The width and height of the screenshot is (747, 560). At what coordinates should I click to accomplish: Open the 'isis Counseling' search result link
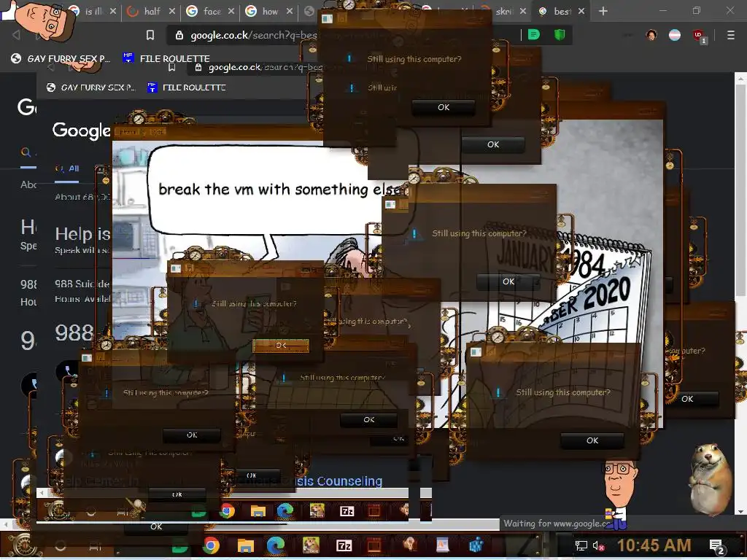[x=339, y=481]
